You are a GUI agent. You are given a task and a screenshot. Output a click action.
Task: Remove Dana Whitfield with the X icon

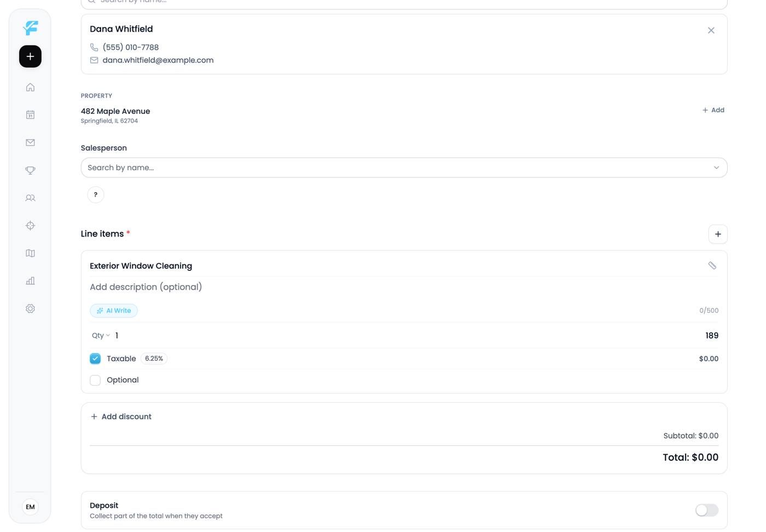711,31
